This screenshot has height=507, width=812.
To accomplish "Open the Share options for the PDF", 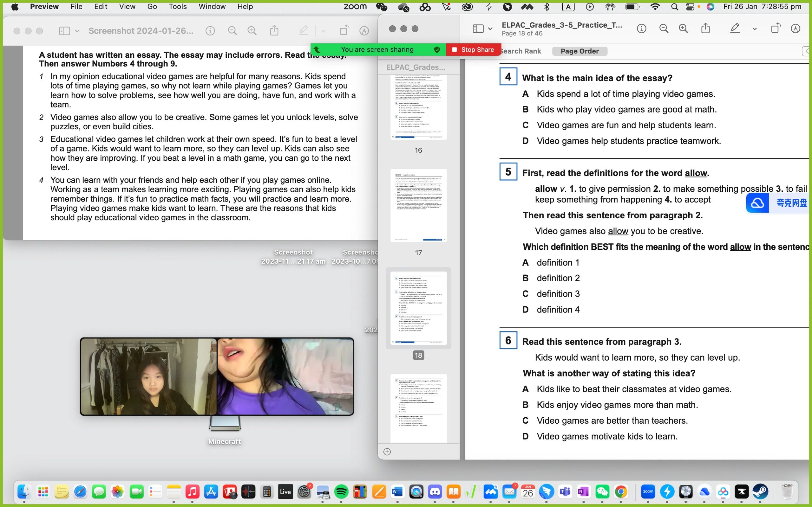I will click(x=705, y=29).
